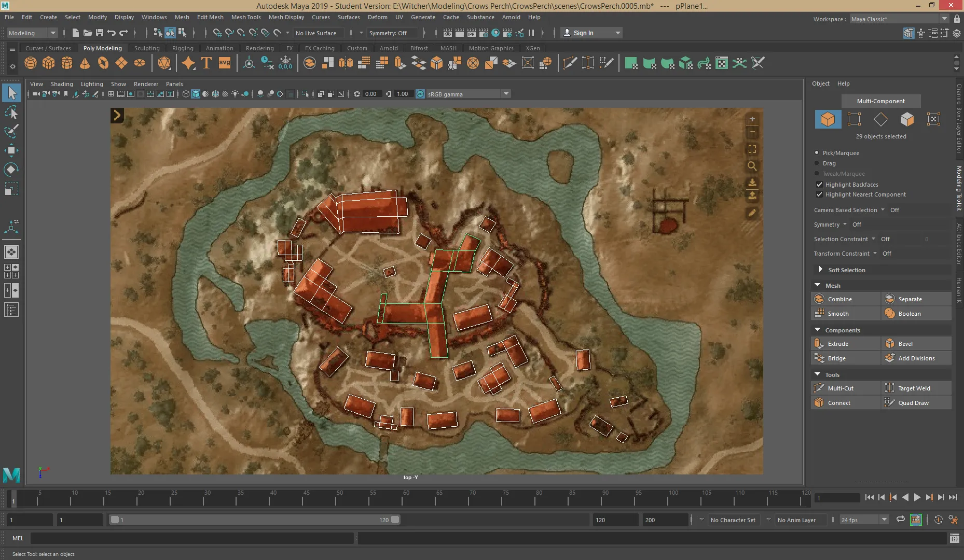The height and width of the screenshot is (560, 964).
Task: Collapse the Components section
Action: pyautogui.click(x=818, y=330)
